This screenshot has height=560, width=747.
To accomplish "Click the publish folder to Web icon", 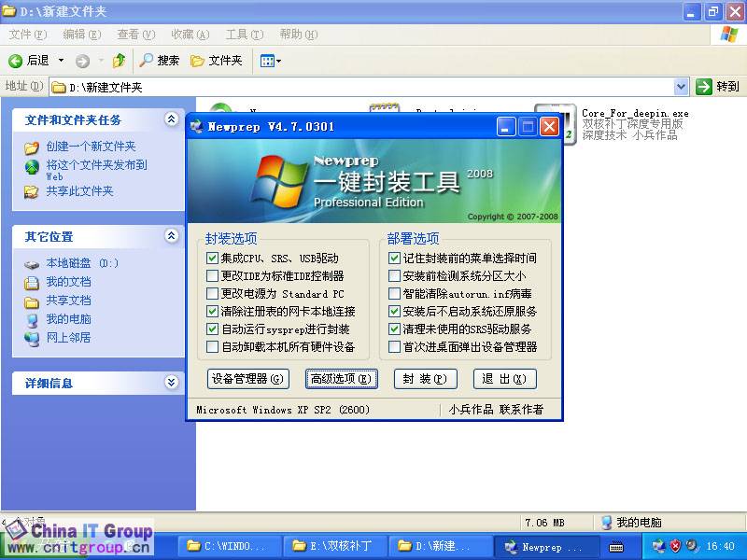I will pos(32,167).
